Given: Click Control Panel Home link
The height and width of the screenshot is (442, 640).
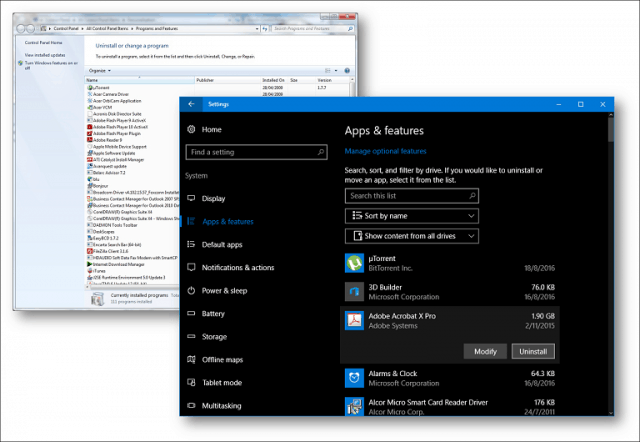Looking at the screenshot, I should tap(43, 42).
